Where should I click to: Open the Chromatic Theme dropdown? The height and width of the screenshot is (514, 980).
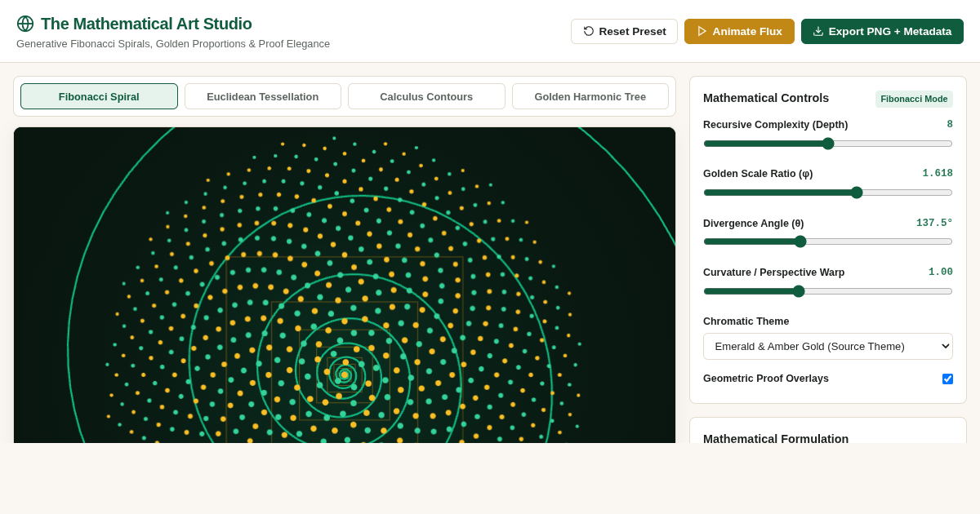tap(828, 346)
